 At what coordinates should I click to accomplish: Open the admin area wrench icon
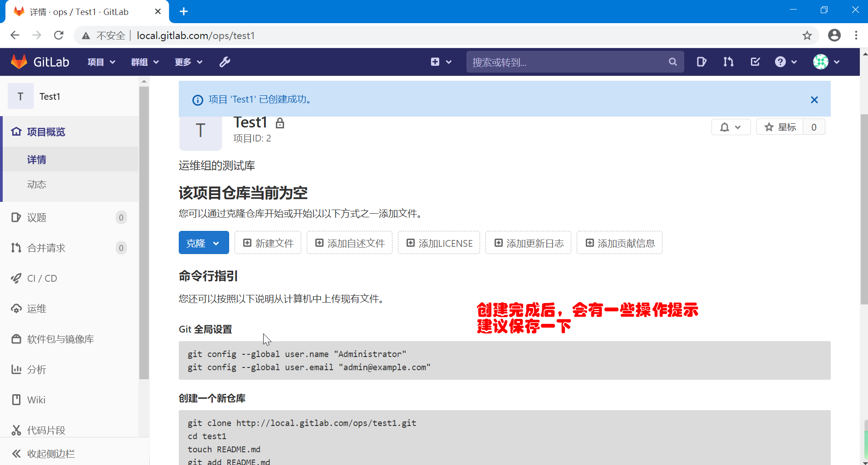(225, 62)
